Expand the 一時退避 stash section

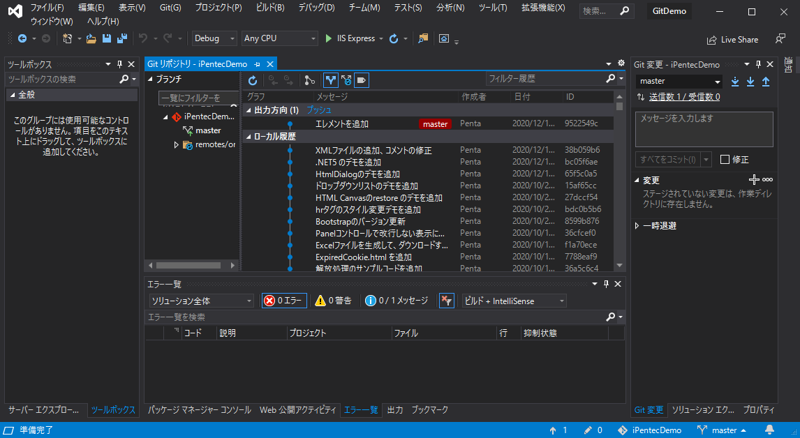click(637, 226)
